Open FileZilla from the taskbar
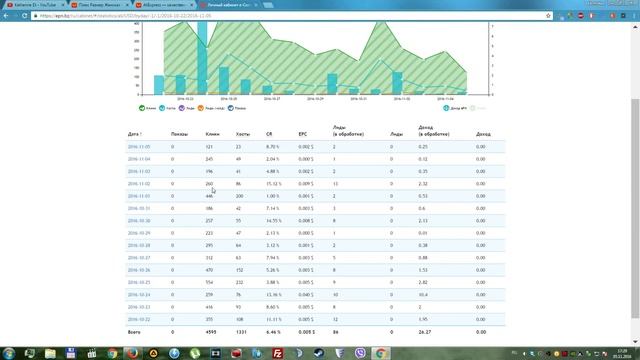Screen dimensions: 640x360 point(278,353)
